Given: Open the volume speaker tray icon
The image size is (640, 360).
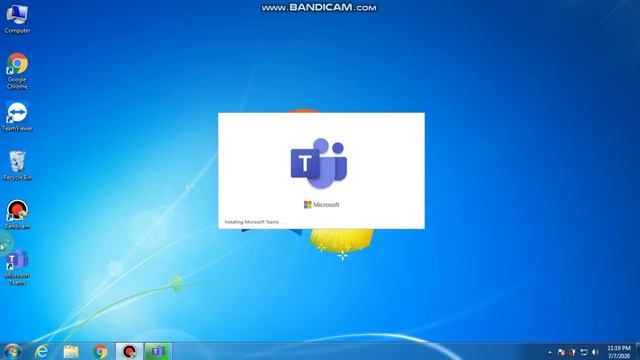Looking at the screenshot, I should click(595, 352).
